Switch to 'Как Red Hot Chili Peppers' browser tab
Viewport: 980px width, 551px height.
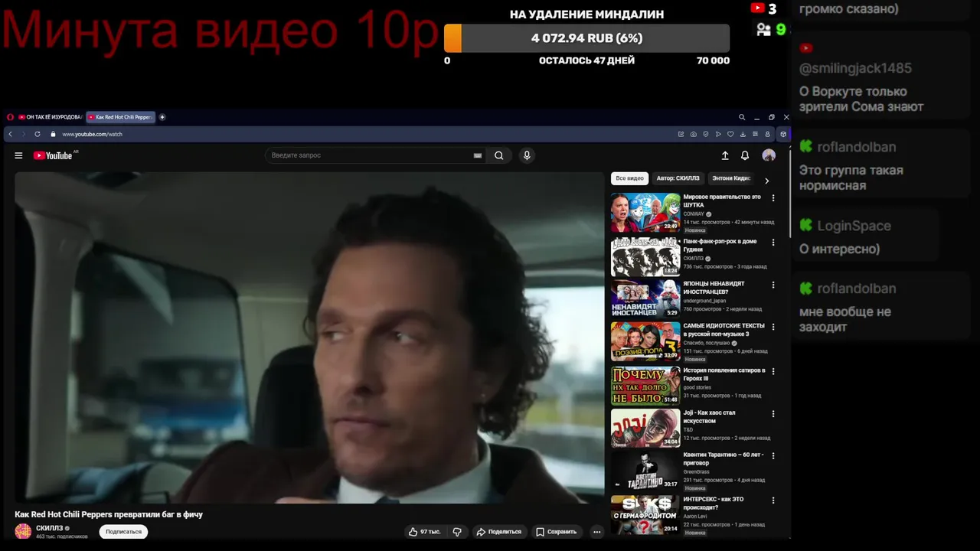(x=119, y=117)
